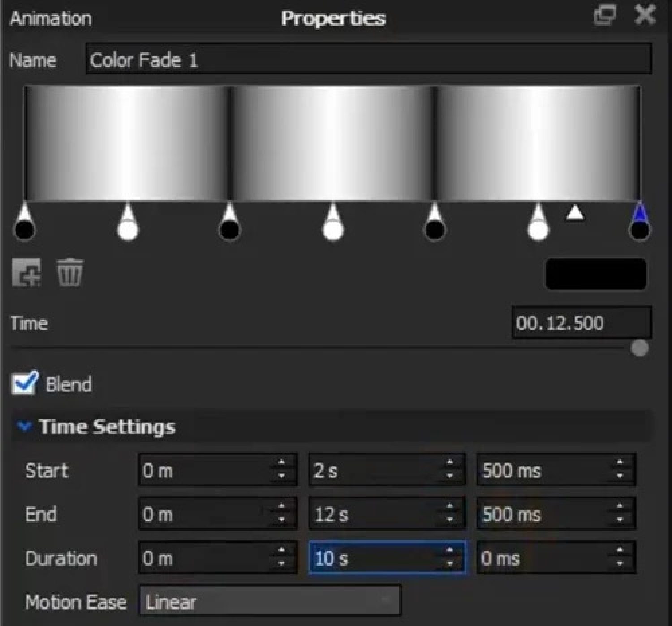Click the End milliseconds stepper arrows
This screenshot has height=626, width=672.
pyautogui.click(x=620, y=513)
